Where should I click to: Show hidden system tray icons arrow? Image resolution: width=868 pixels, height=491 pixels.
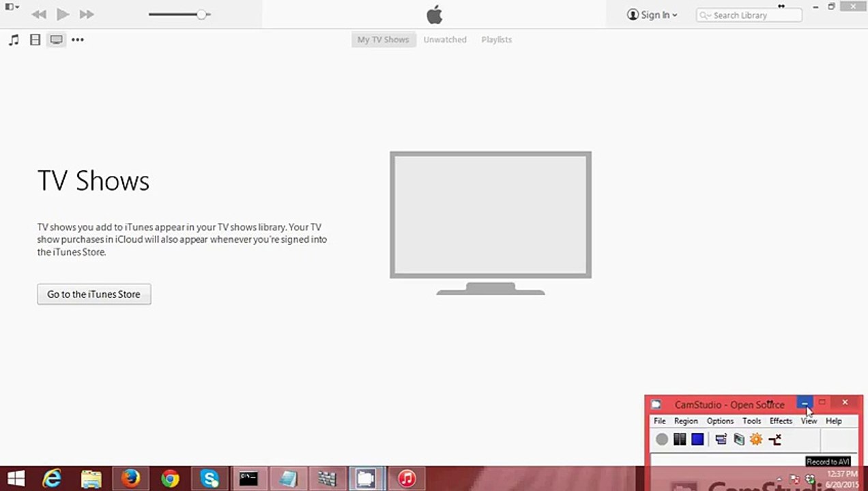point(780,479)
